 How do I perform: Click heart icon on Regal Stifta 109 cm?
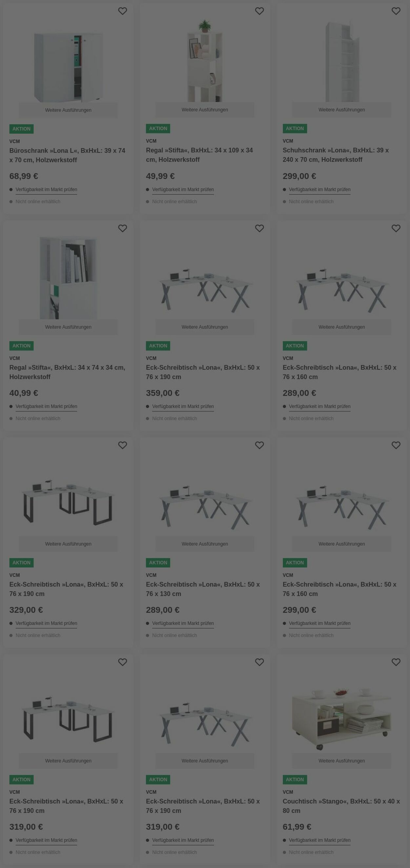click(259, 11)
